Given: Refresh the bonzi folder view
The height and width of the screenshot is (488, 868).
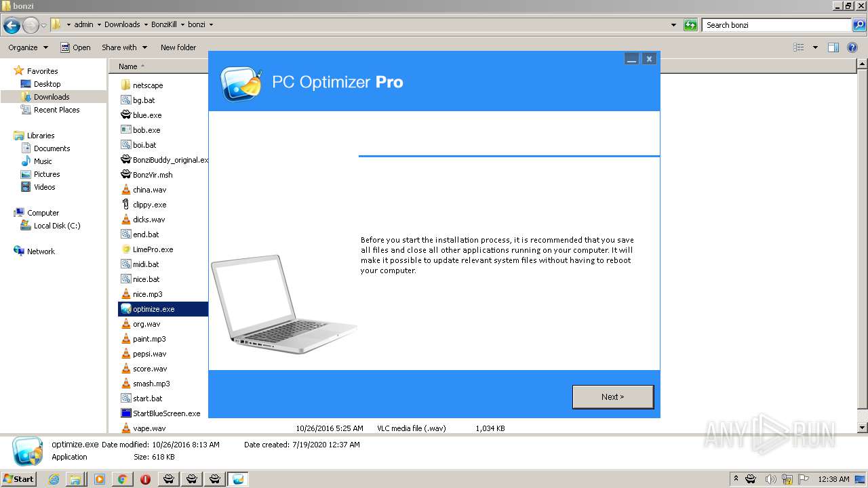Looking at the screenshot, I should 690,25.
